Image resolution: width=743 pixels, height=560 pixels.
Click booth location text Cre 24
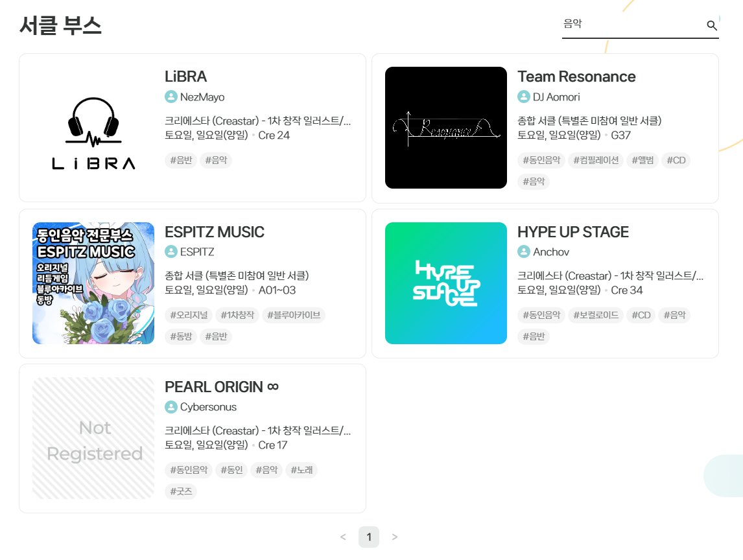pos(274,135)
